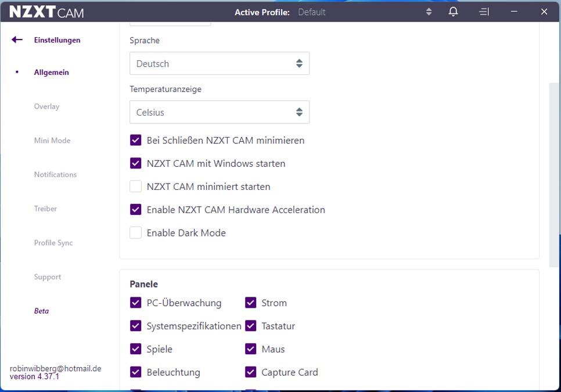
Task: Click the robinwibberg@hotmail.de account text
Action: pos(55,368)
